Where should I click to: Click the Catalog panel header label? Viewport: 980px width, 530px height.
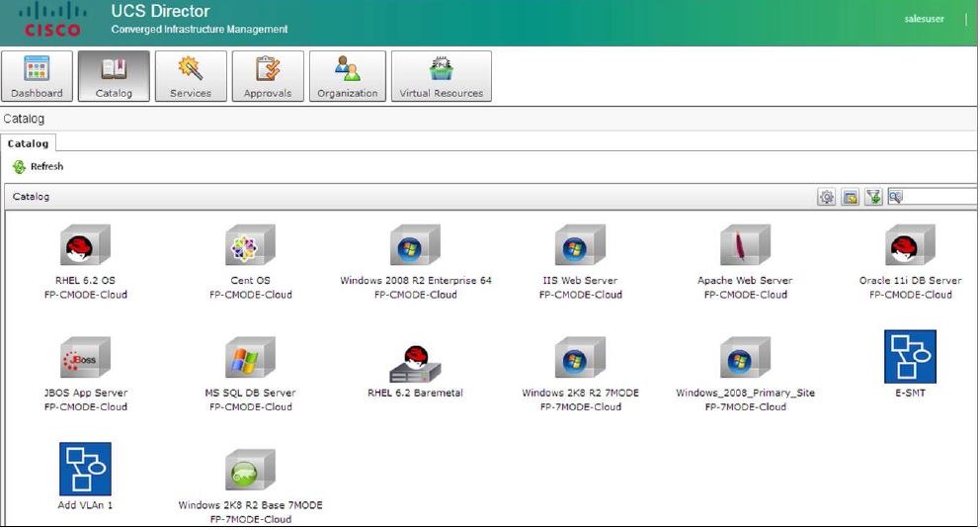31,197
